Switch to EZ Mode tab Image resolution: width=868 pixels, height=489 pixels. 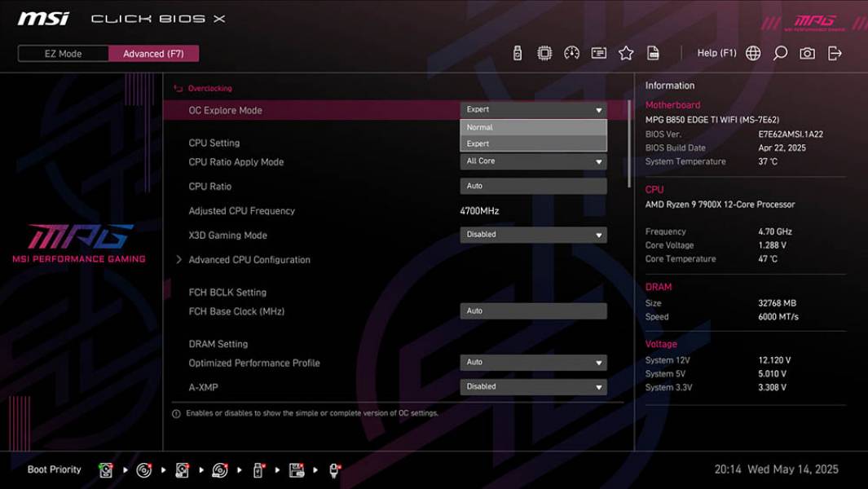[x=63, y=54]
